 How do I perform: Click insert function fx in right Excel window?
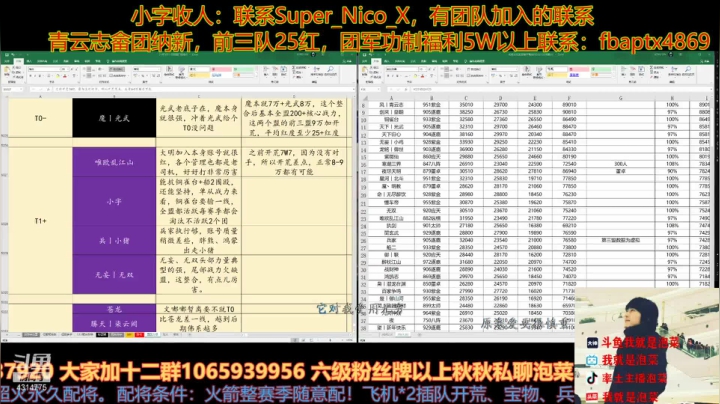(406, 90)
